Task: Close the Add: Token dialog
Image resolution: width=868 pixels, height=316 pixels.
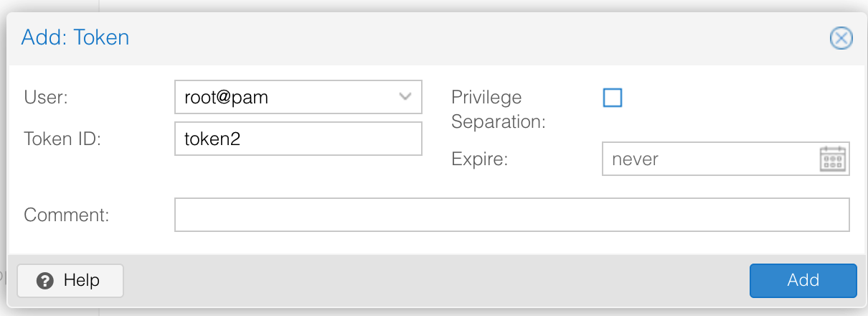Action: [841, 38]
